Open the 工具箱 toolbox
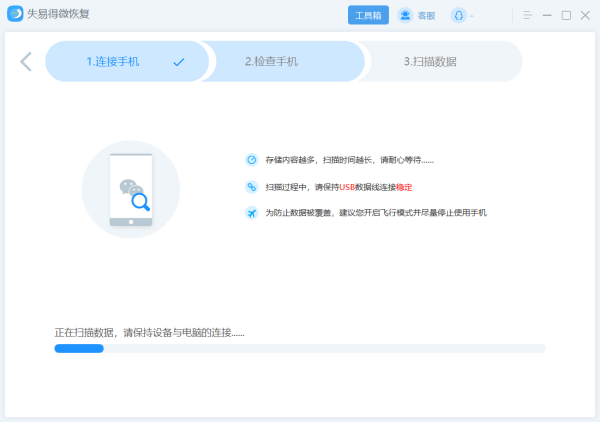600x422 pixels. [368, 15]
